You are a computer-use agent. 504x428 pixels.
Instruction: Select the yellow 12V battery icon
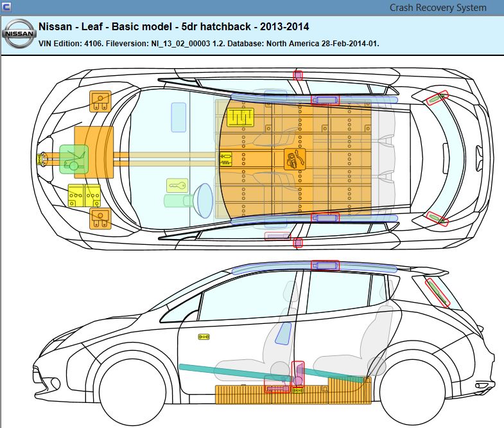click(84, 195)
